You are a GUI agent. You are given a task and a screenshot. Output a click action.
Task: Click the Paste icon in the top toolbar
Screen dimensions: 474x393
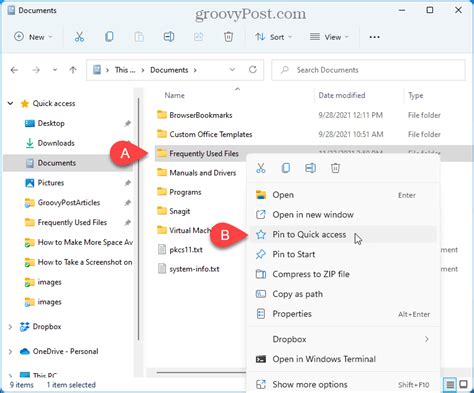[x=139, y=37]
